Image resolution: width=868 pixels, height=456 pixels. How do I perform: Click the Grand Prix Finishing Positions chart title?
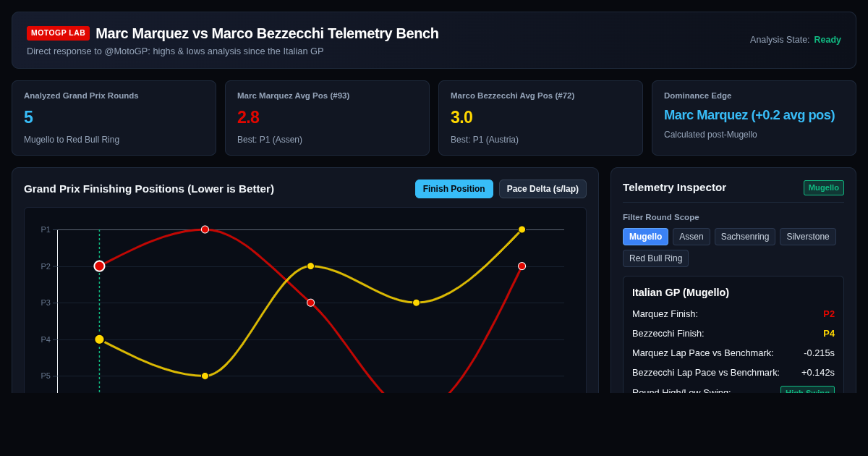(x=149, y=189)
